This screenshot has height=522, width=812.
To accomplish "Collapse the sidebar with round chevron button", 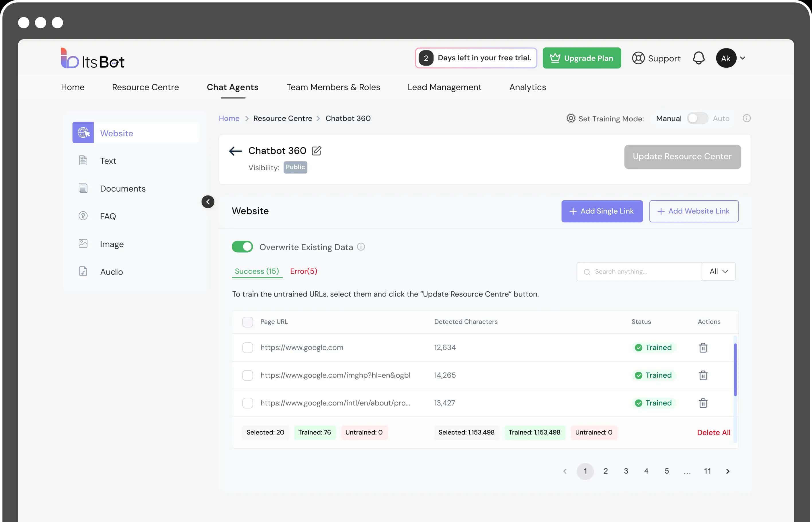I will (x=208, y=202).
